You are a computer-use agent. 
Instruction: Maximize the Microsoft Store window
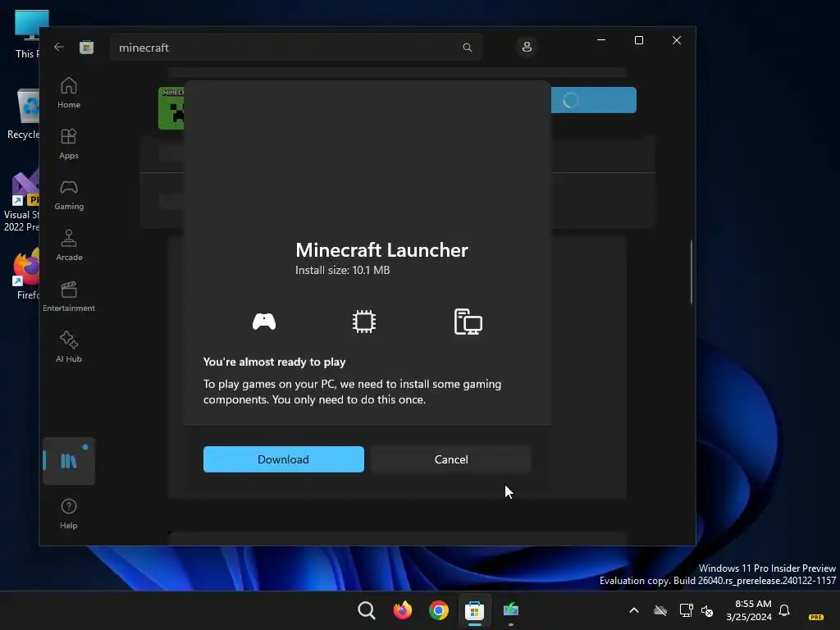[x=638, y=40]
